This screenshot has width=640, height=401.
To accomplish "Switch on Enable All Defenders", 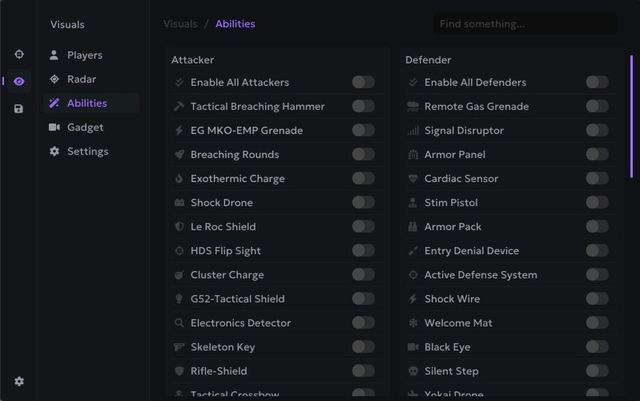I will [x=597, y=82].
